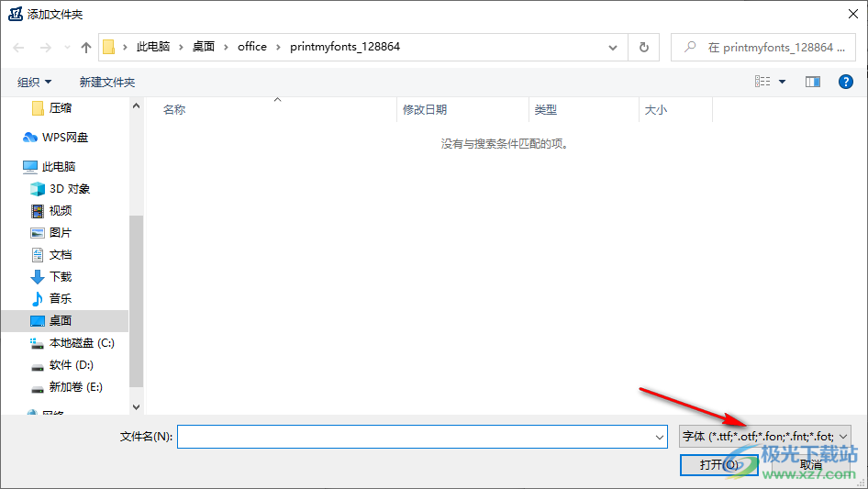Sort by 类型 column header
The width and height of the screenshot is (868, 489).
(545, 110)
